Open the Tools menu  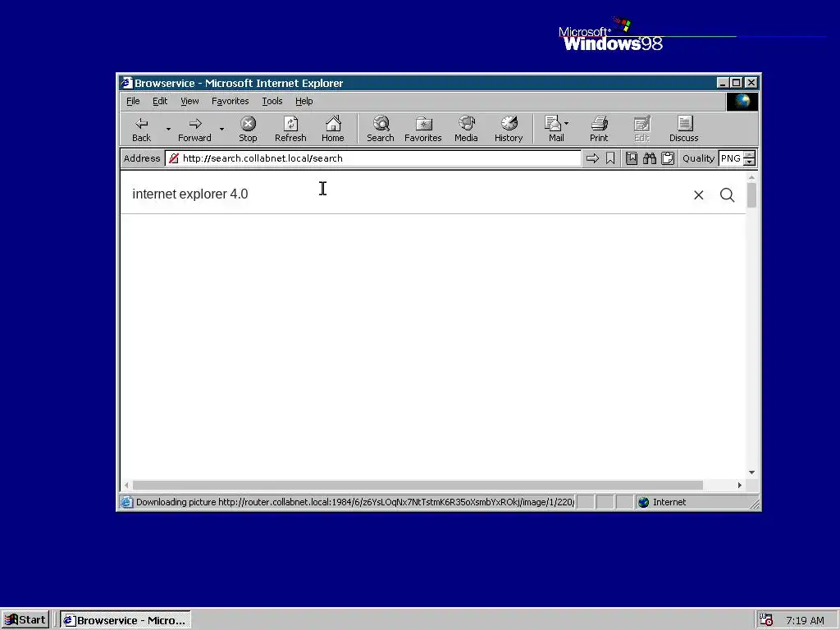272,101
